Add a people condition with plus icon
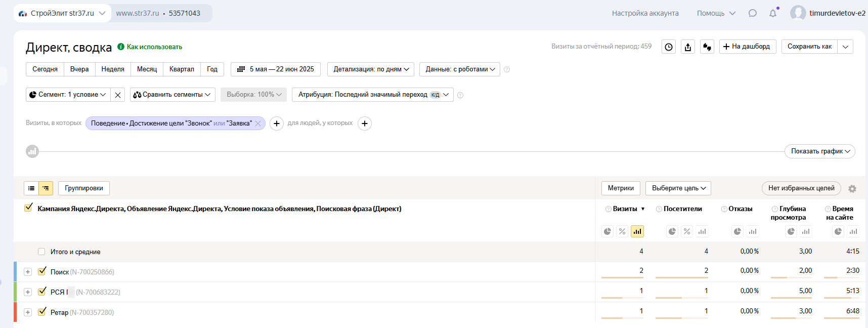This screenshot has height=328, width=868. 365,124
